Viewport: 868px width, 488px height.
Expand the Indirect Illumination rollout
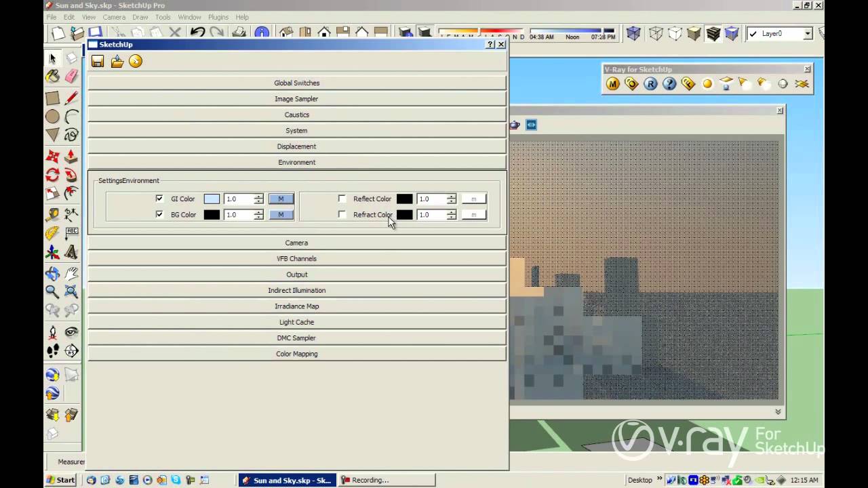click(x=297, y=290)
